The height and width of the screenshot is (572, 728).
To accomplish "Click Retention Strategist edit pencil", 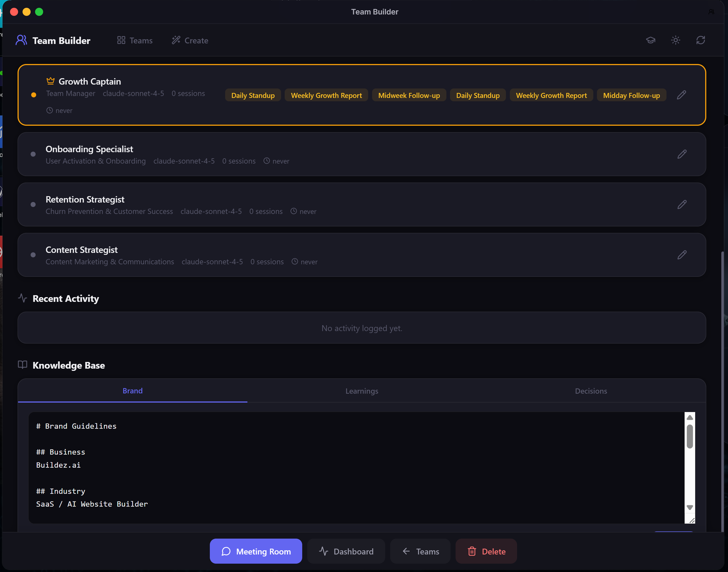I will pos(682,204).
